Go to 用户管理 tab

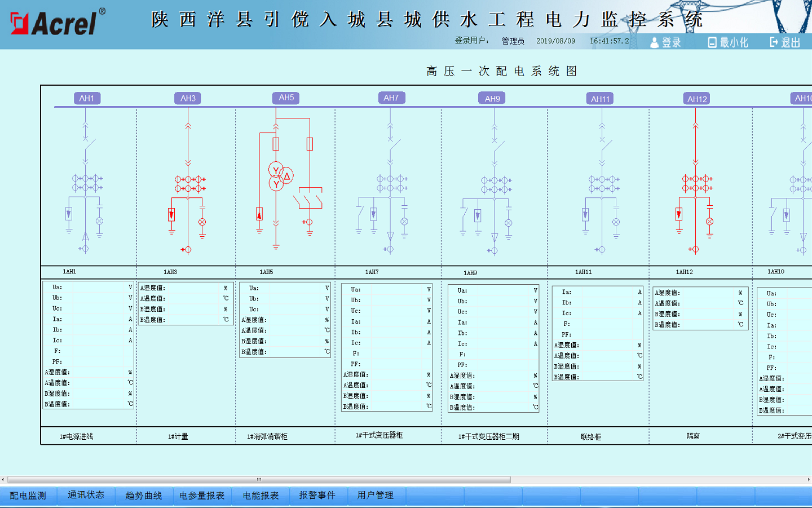point(376,495)
